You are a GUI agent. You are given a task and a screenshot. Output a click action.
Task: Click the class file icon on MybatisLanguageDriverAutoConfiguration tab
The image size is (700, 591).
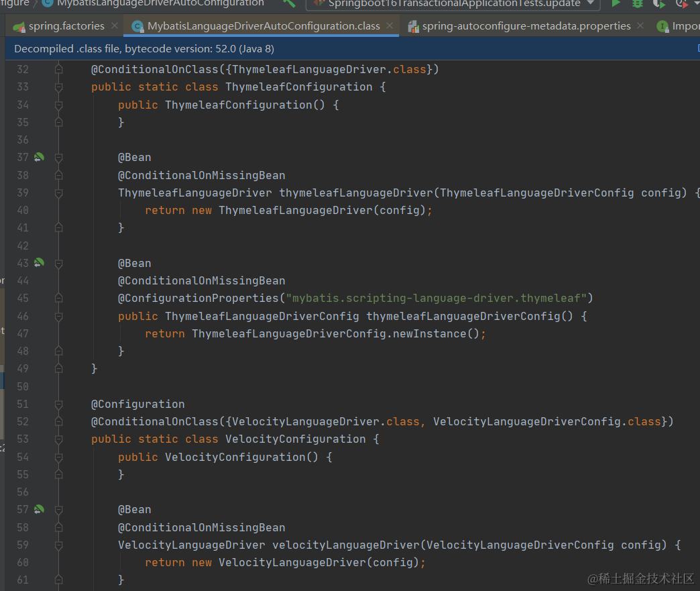pos(138,27)
